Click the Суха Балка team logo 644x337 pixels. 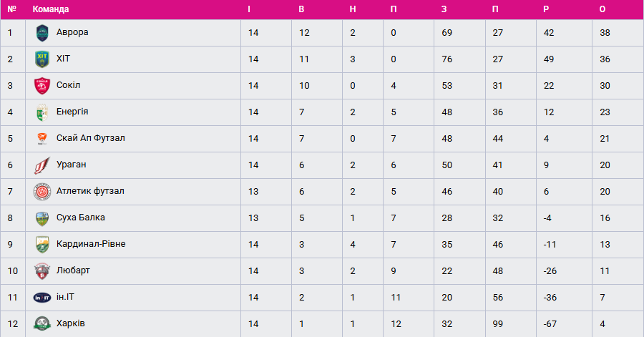point(42,218)
